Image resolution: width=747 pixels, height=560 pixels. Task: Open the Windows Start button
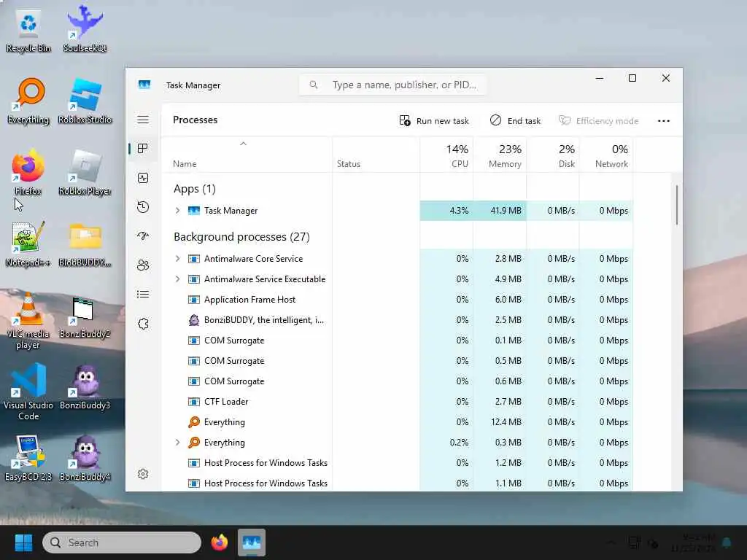coord(23,542)
